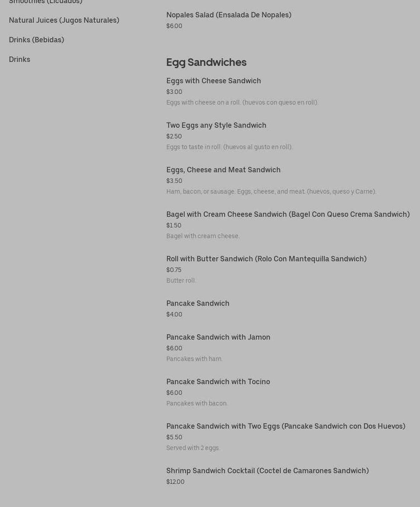420x507 pixels.
Task: Open Pancake Sandwich with Two Eggs
Action: pyautogui.click(x=286, y=426)
